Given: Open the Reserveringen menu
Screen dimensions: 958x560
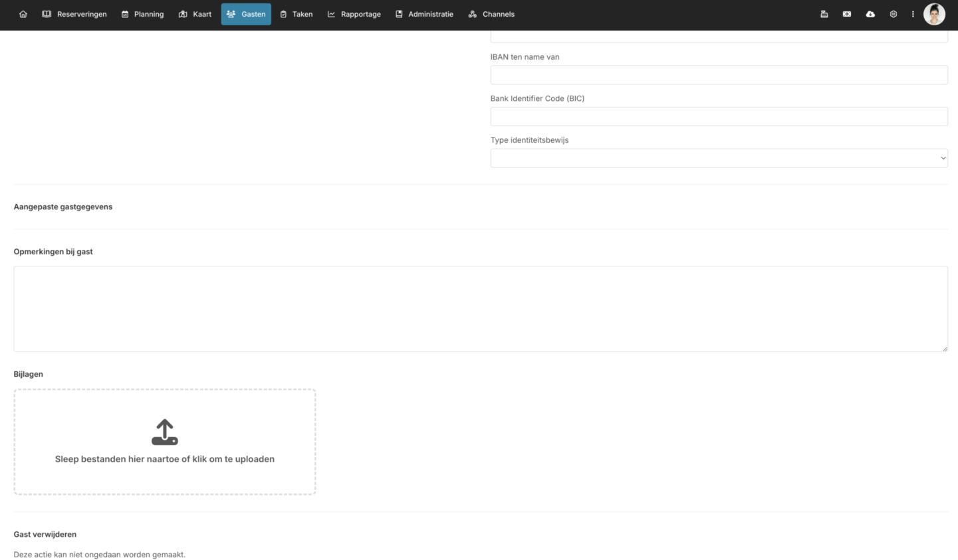Looking at the screenshot, I should pyautogui.click(x=74, y=14).
